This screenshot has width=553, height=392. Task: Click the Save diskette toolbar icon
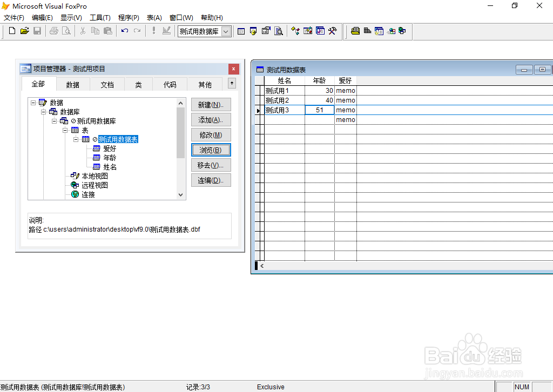pos(37,31)
